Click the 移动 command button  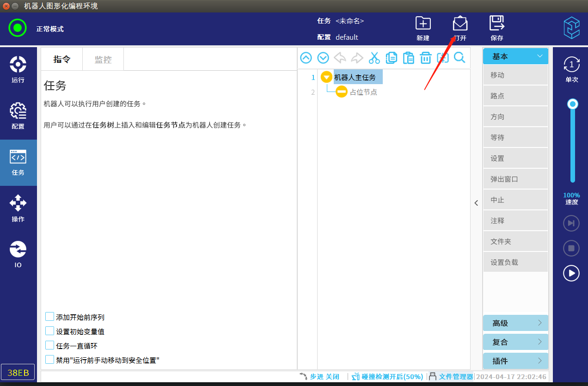[515, 75]
